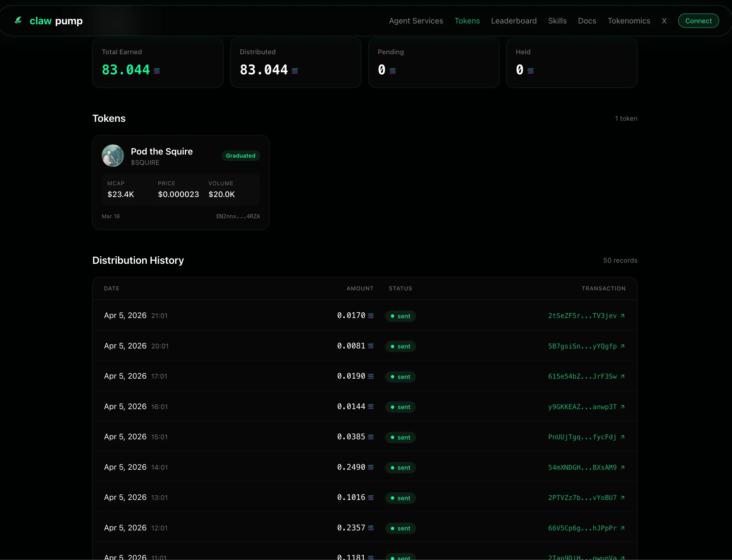Click external arrow icon for 2tSeZF5r transaction
Viewport: 732px width, 560px height.
(x=622, y=316)
